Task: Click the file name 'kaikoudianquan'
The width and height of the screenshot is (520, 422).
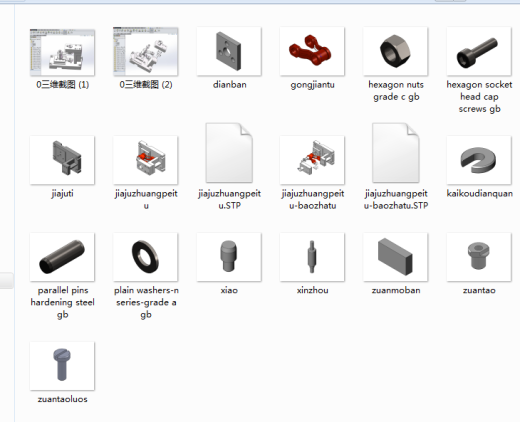Action: pyautogui.click(x=479, y=194)
